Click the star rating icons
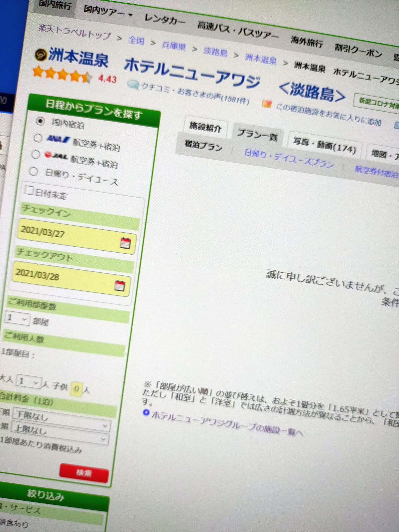399x532 pixels. pyautogui.click(x=62, y=74)
